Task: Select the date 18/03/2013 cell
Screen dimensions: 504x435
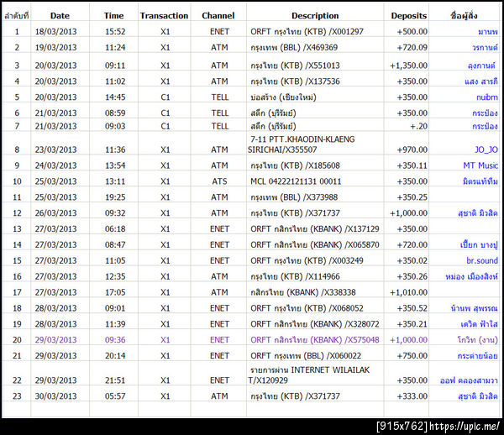Action: point(56,31)
